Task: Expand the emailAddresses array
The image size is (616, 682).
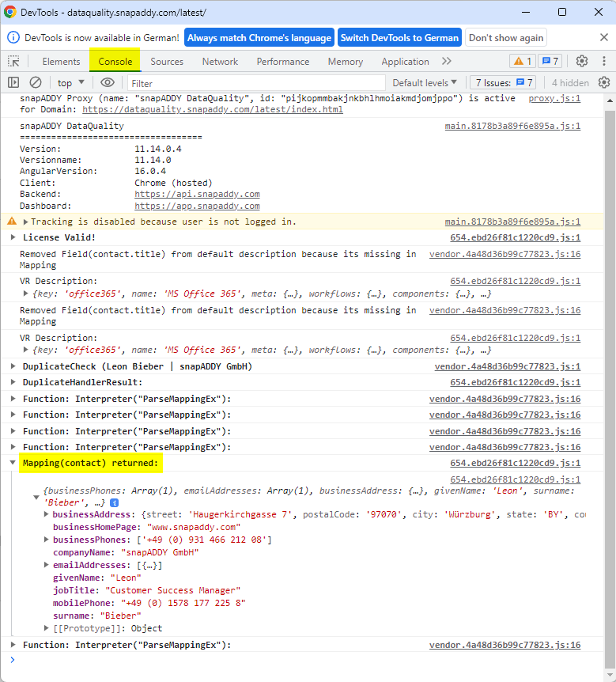Action: click(46, 565)
